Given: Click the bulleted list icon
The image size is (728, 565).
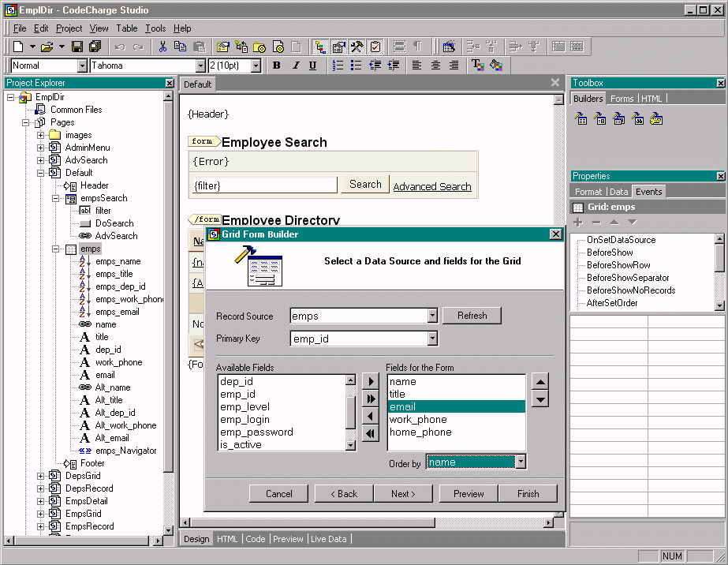Looking at the screenshot, I should pyautogui.click(x=356, y=65).
